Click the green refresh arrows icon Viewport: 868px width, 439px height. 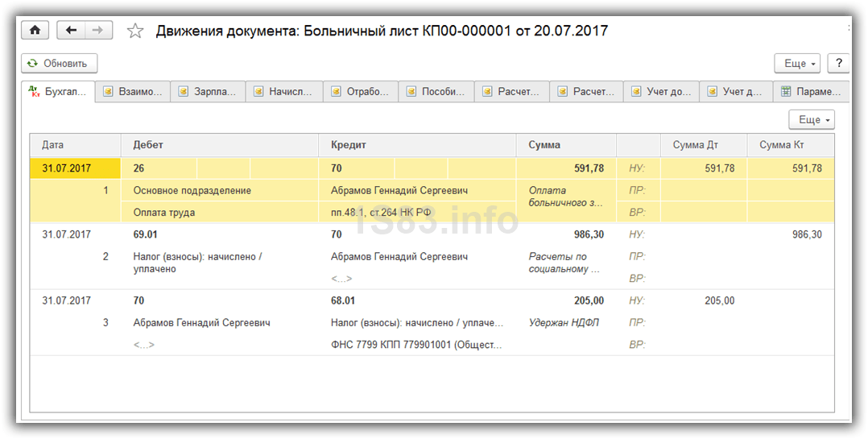coord(33,63)
